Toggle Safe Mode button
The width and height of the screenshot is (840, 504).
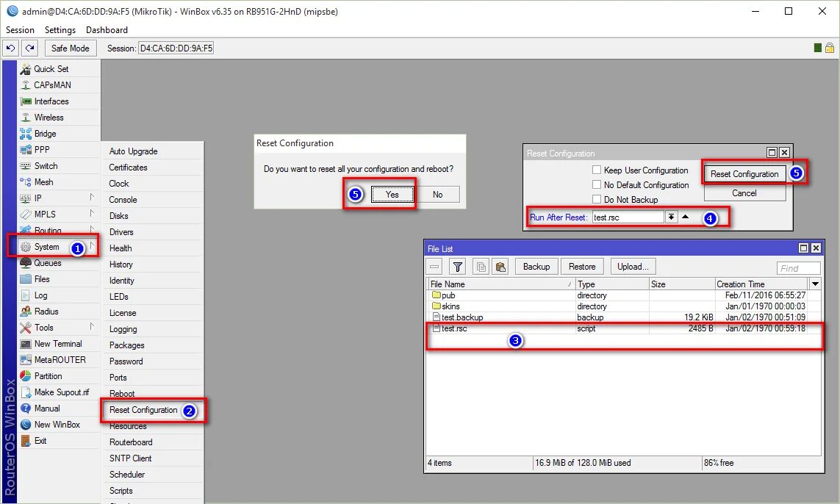click(70, 48)
